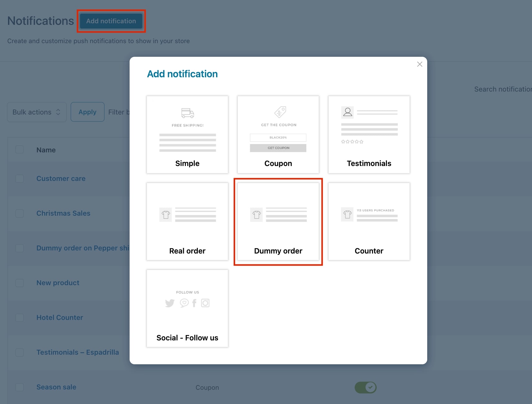The image size is (532, 404).
Task: Click the Instagram icon in Social card
Action: click(x=205, y=303)
